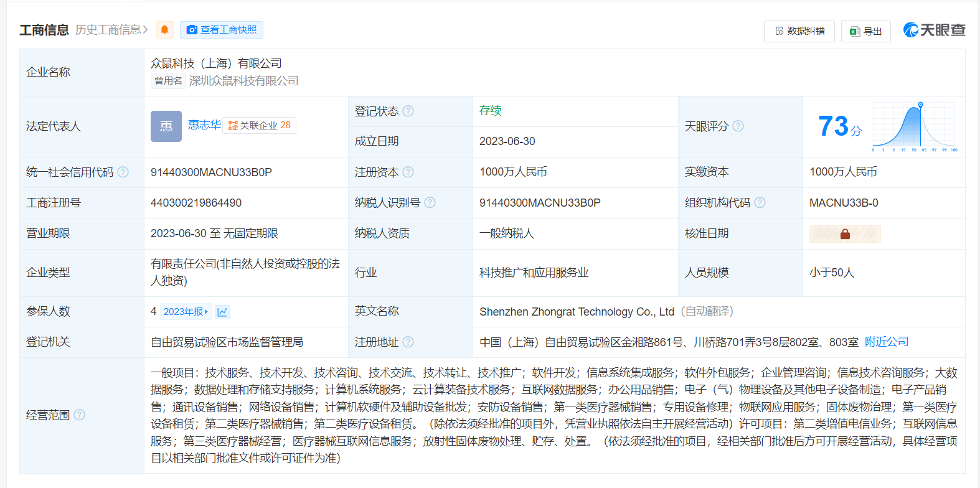Click help icon next to 天眼评分
Viewport: 980px width, 488px height.
coord(738,126)
